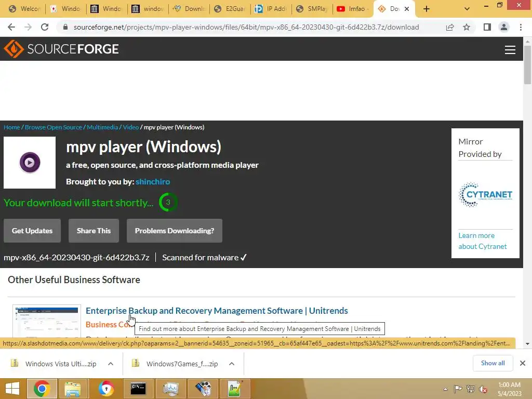Click the page vertical scrollbar thumb
The image size is (532, 399).
527,65
